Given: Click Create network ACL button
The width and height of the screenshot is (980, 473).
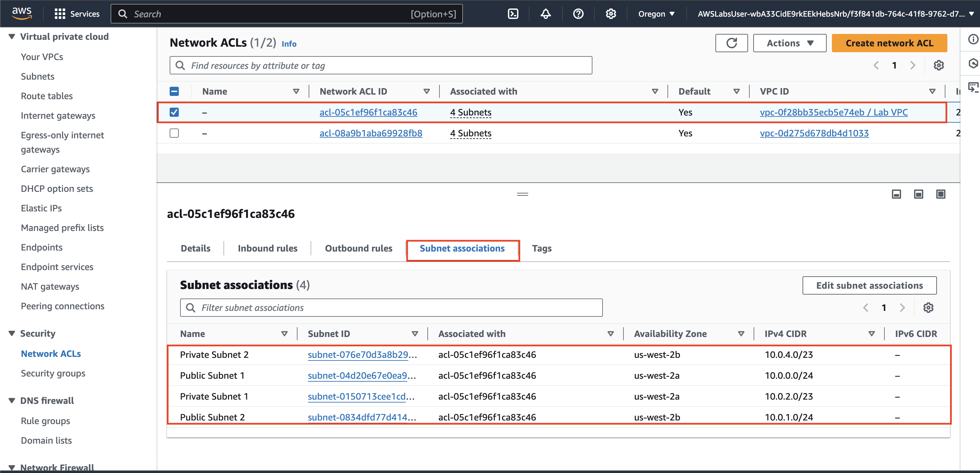Looking at the screenshot, I should (889, 43).
